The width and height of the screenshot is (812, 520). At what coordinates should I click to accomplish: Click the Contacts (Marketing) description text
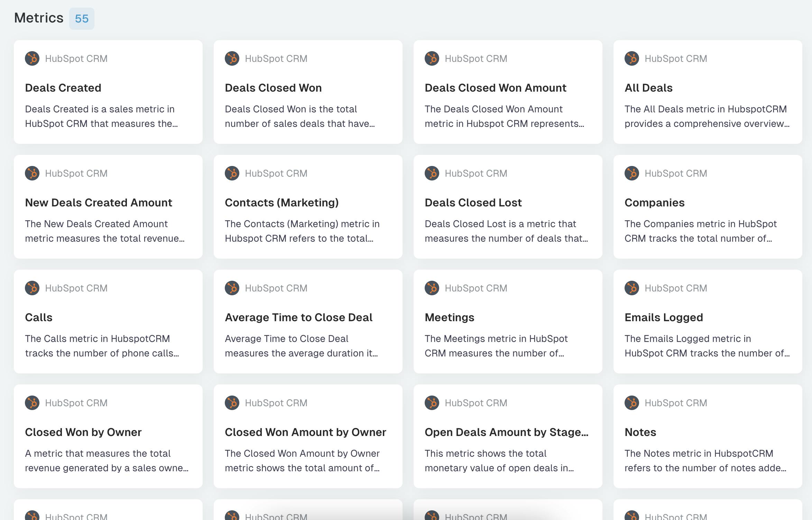click(302, 231)
